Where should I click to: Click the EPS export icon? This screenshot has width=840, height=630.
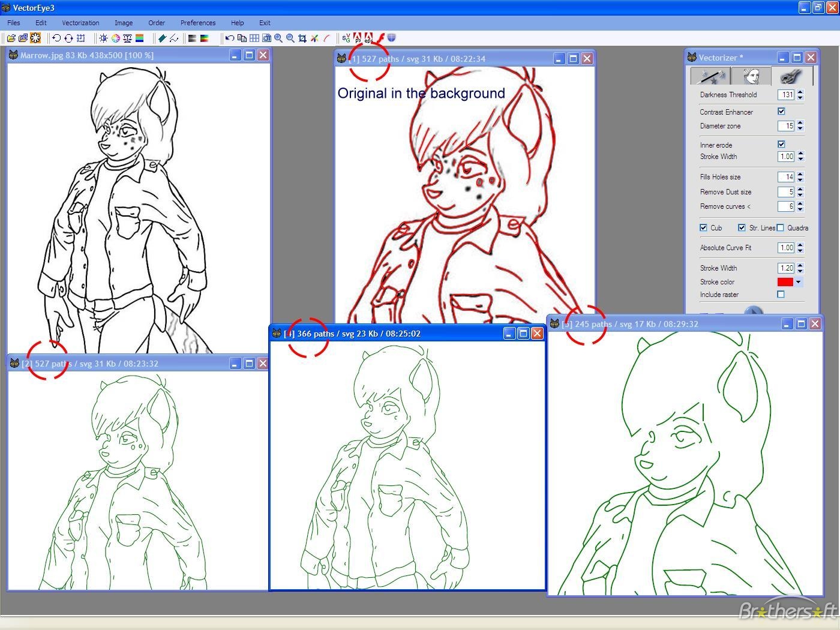[x=368, y=38]
